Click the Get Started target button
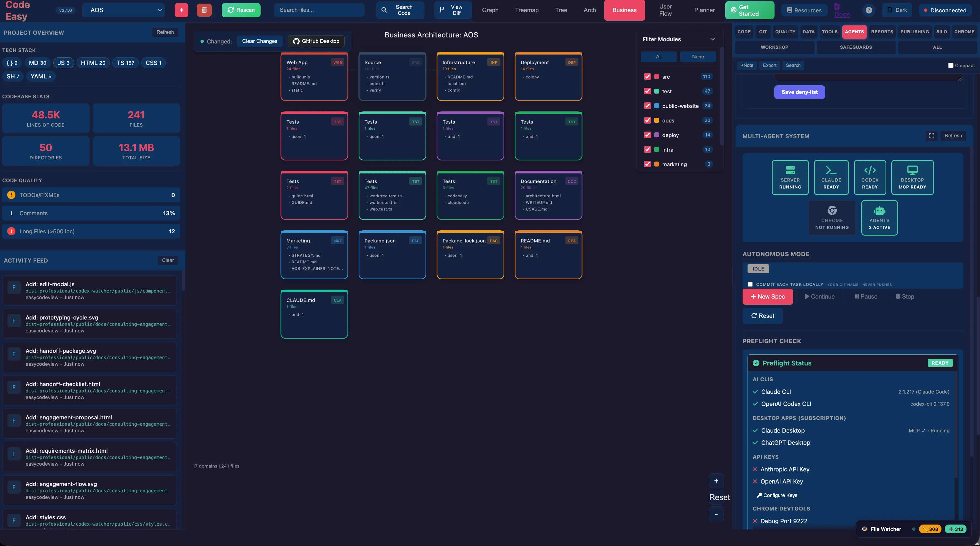 [x=749, y=10]
